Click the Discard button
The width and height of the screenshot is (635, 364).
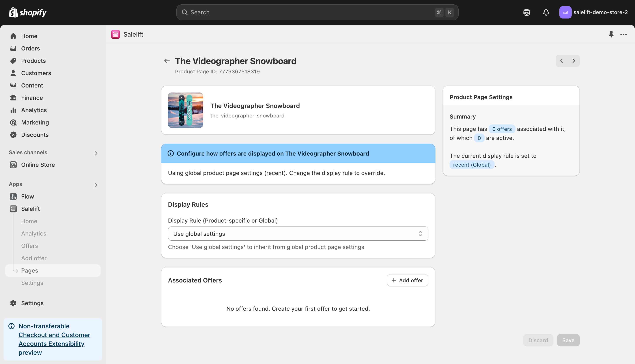538,340
